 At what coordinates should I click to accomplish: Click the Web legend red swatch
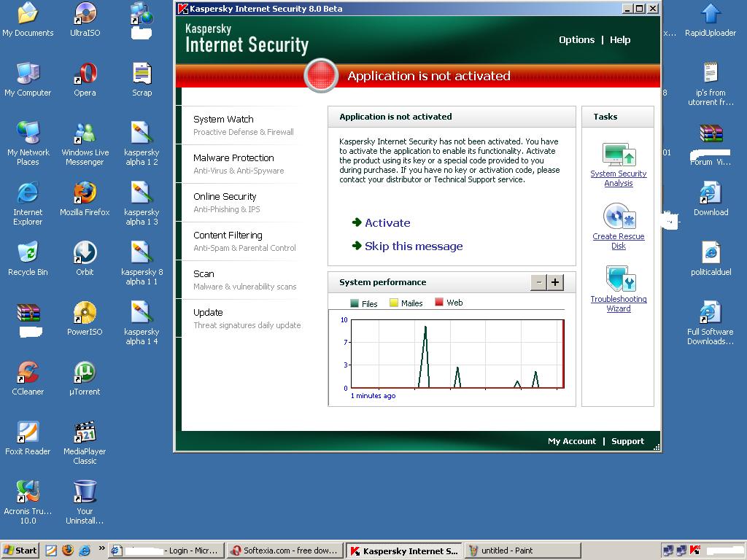(x=438, y=302)
